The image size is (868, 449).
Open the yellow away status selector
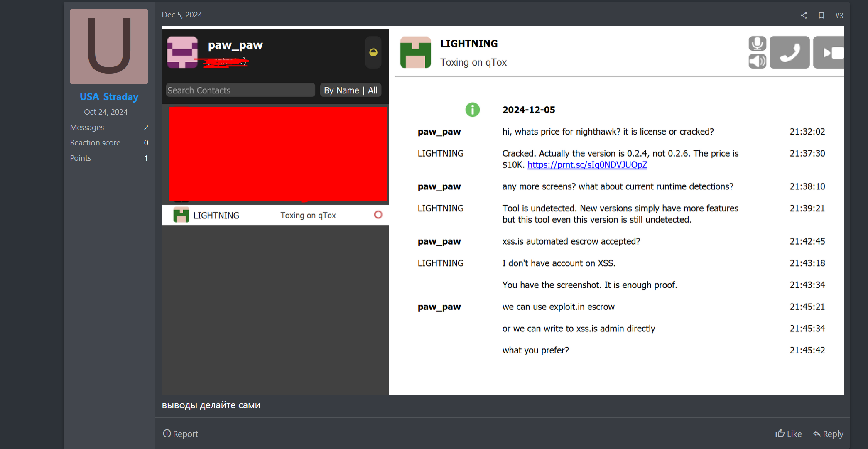pos(373,52)
